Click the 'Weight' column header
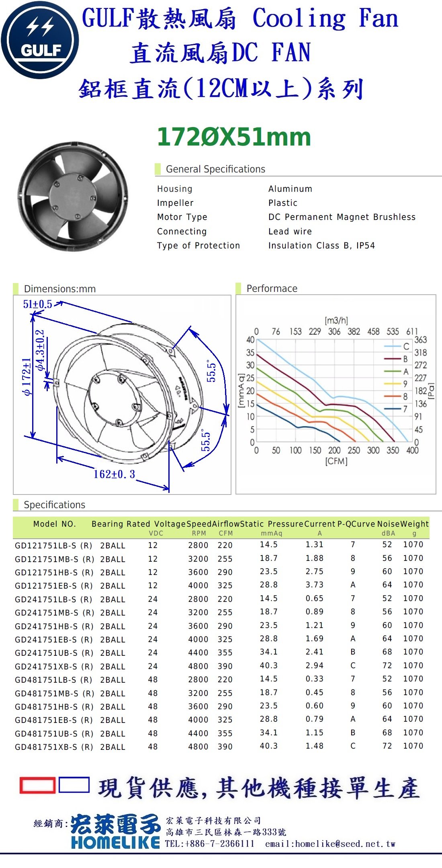This screenshot has height=868, width=442. click(415, 524)
